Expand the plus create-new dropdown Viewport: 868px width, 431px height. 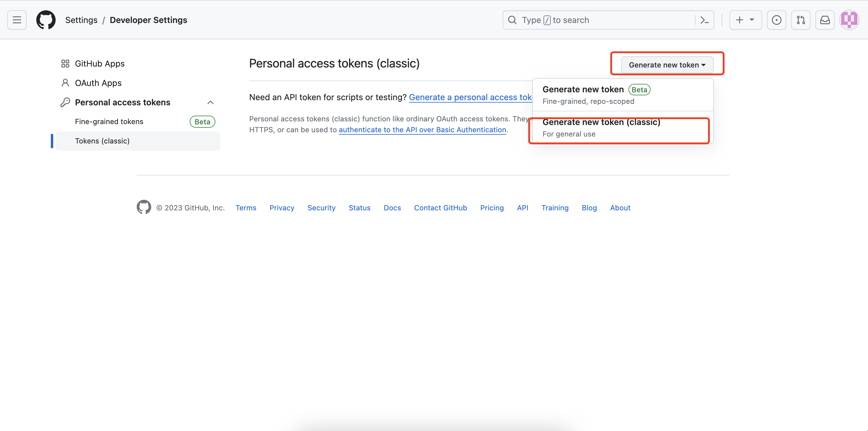[x=745, y=20]
